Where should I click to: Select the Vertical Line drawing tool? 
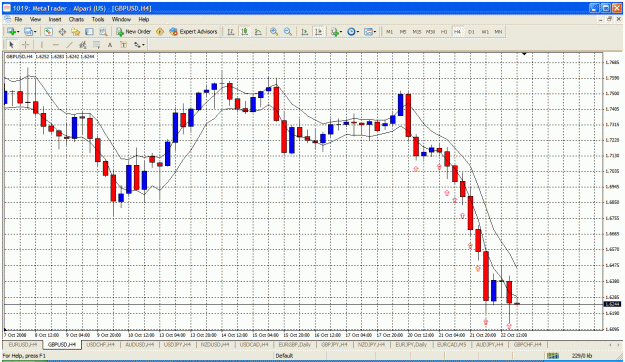tap(41, 45)
